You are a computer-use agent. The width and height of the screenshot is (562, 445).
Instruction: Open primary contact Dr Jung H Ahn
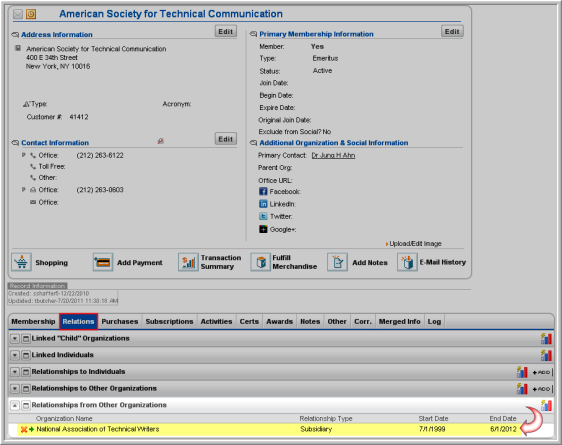pyautogui.click(x=333, y=155)
